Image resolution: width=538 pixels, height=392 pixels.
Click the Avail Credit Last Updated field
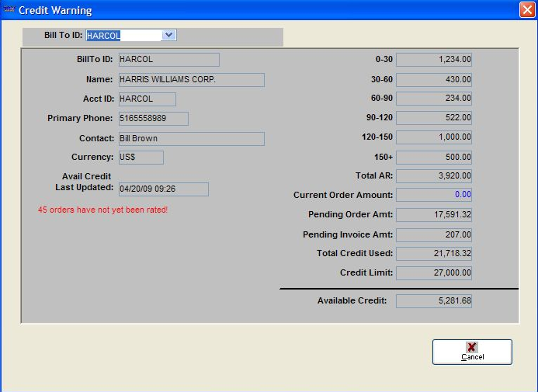pos(162,189)
